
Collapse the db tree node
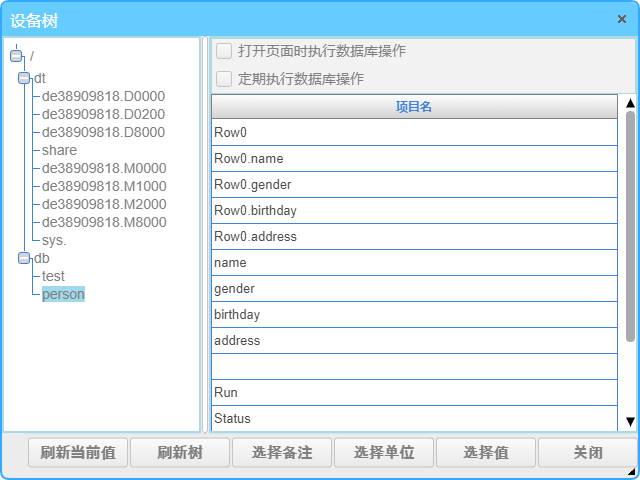pos(24,258)
